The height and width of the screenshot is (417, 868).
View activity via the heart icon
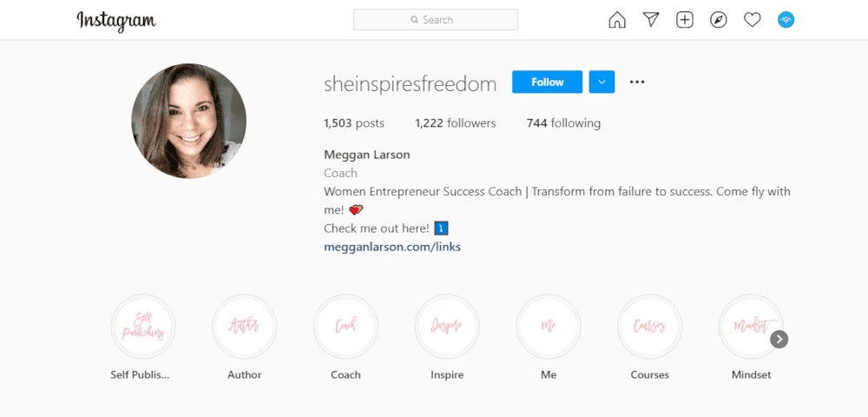(x=752, y=20)
